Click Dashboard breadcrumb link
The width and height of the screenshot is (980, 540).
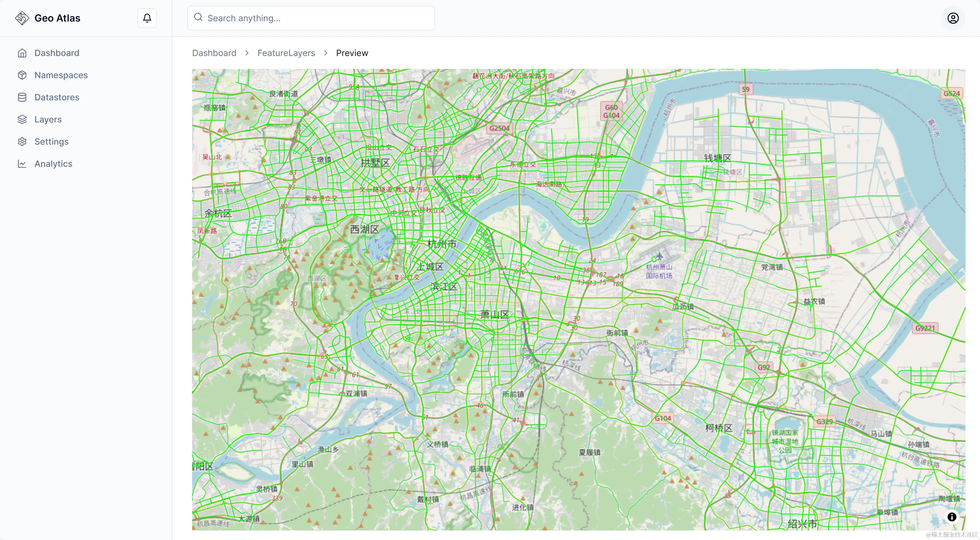[x=214, y=53]
